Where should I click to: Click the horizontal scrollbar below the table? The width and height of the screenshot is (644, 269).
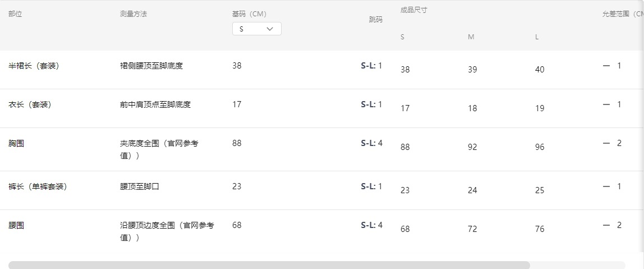269,265
